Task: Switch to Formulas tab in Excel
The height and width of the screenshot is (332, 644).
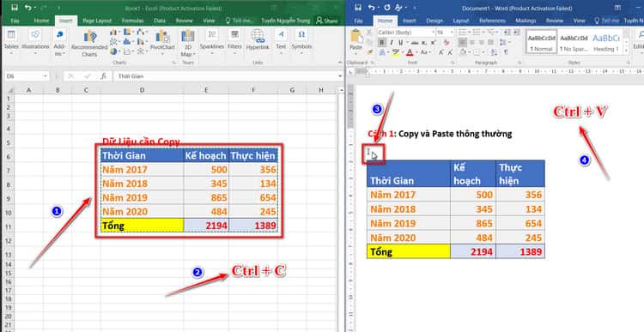Action: (132, 21)
